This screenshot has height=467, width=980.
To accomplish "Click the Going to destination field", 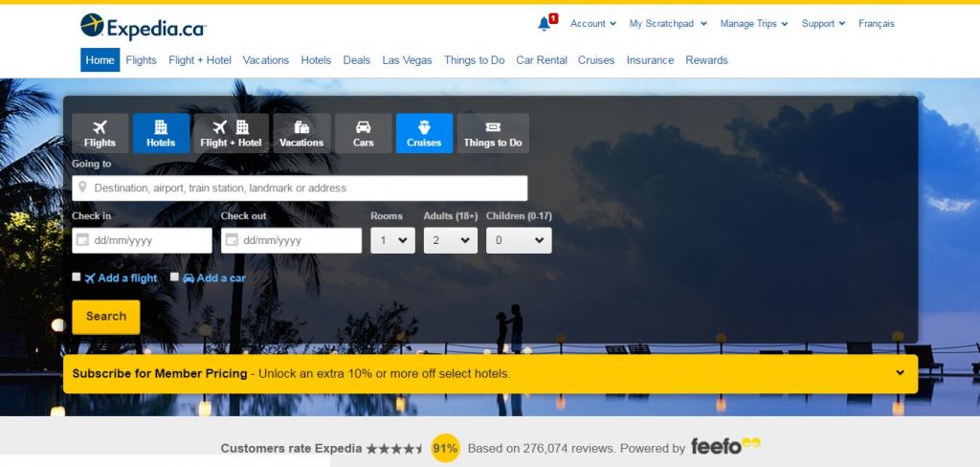I will [x=300, y=189].
